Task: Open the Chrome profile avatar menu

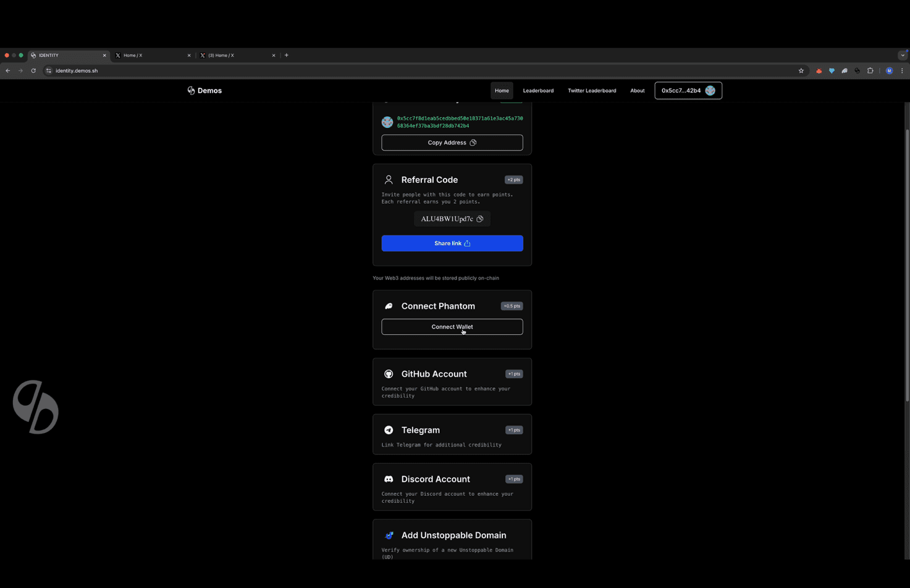Action: tap(889, 70)
